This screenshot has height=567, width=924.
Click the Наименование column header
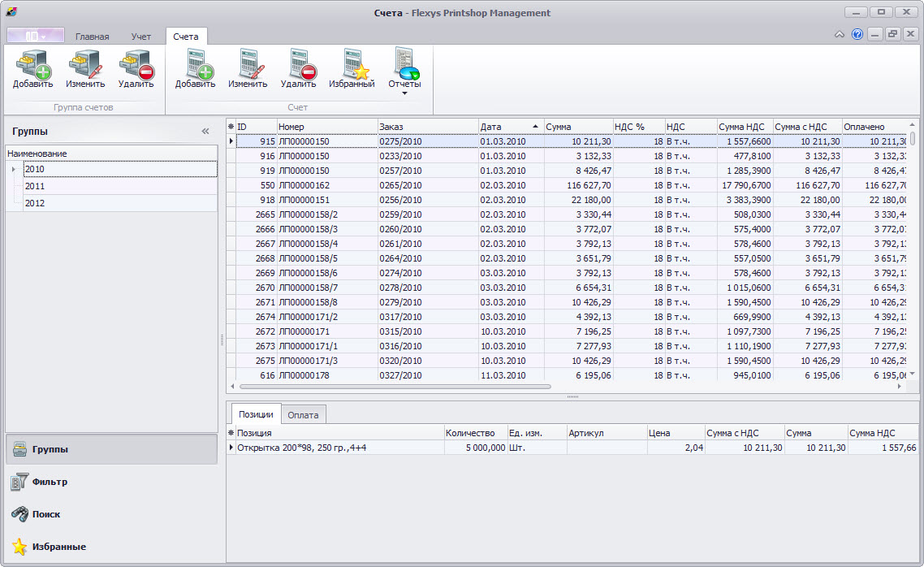coord(111,154)
